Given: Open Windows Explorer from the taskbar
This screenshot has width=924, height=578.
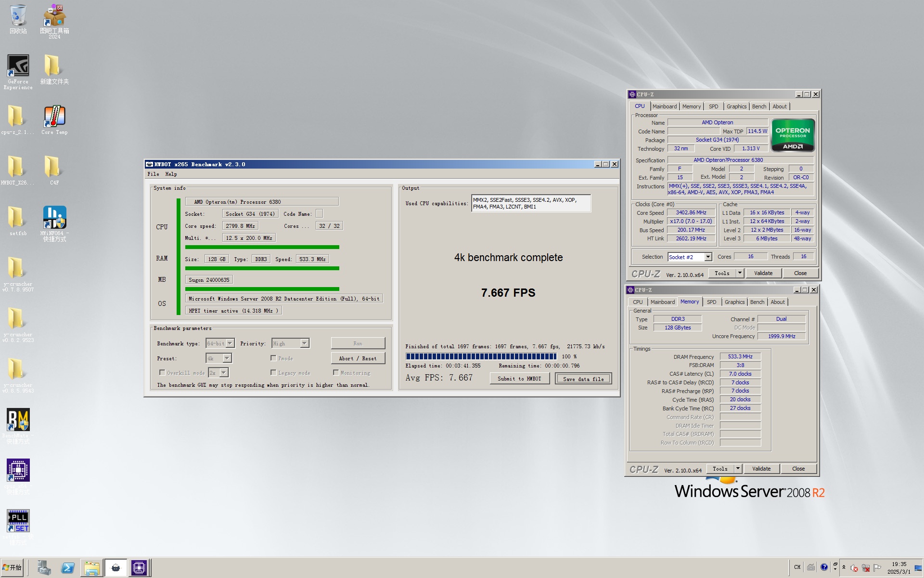Looking at the screenshot, I should tap(91, 568).
